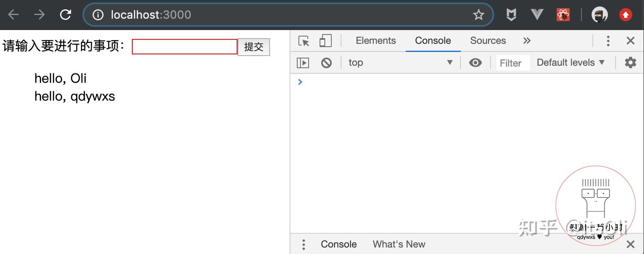
Task: Reload the localhost page
Action: tap(65, 15)
